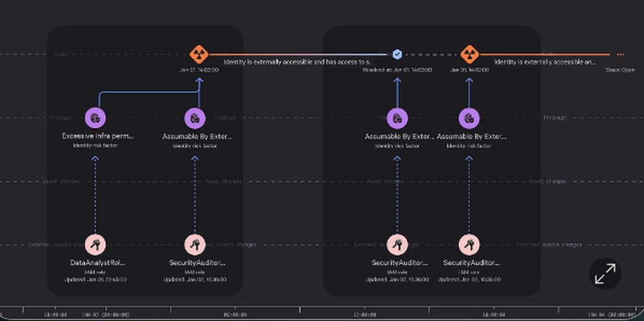
Task: Click the blue resolved checkmark shield icon
Action: [x=397, y=54]
